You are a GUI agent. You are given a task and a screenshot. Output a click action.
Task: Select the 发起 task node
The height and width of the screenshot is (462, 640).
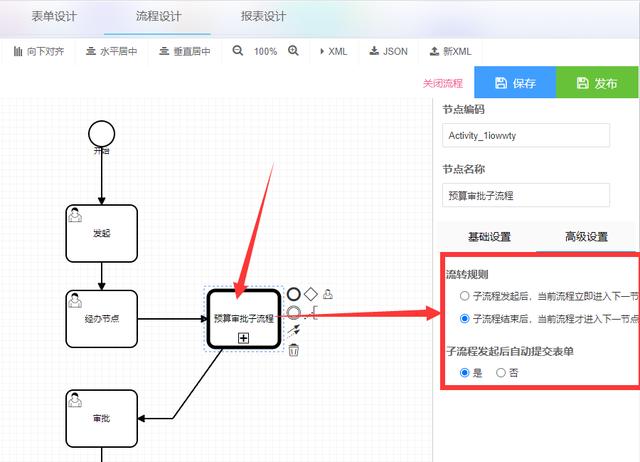[x=102, y=233]
